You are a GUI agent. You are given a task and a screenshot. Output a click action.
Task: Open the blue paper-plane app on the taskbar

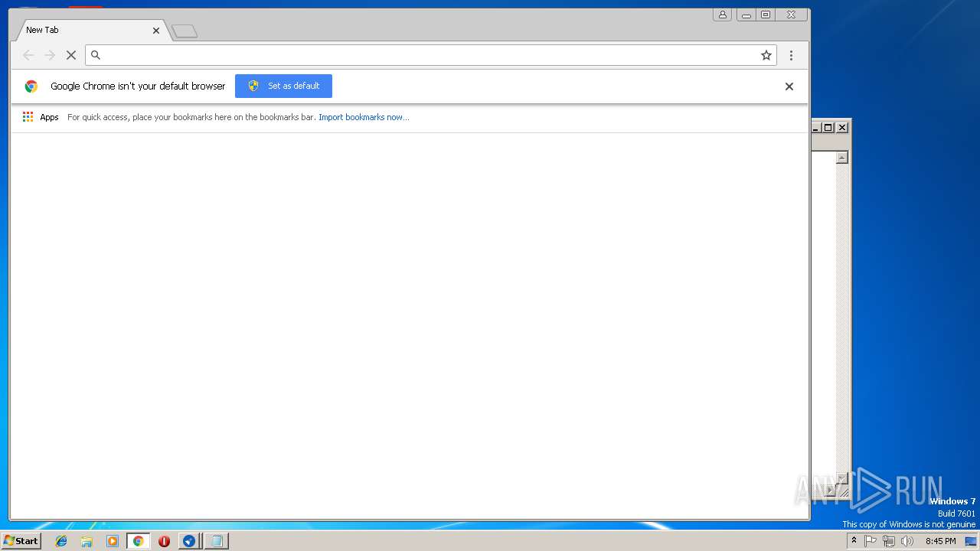189,541
